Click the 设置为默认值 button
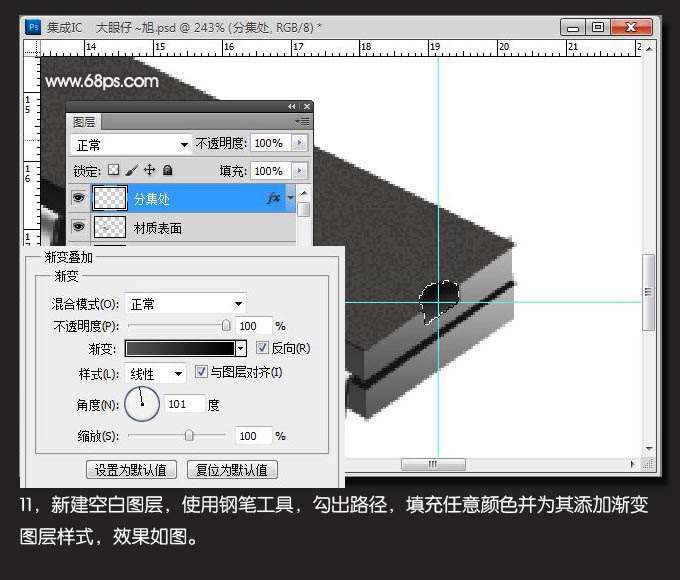 [132, 470]
